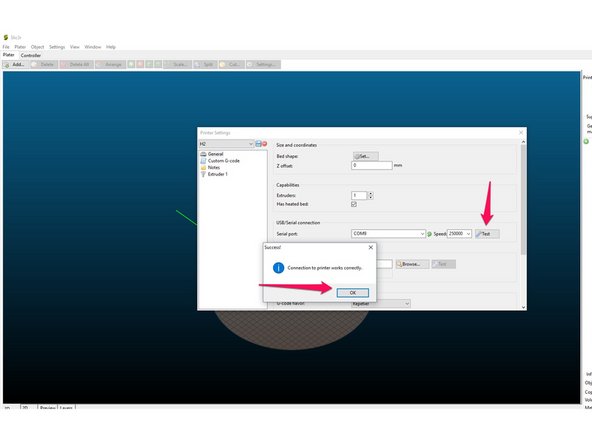Viewport: 592px width, 444px height.
Task: Open the Settings menu
Action: (57, 47)
